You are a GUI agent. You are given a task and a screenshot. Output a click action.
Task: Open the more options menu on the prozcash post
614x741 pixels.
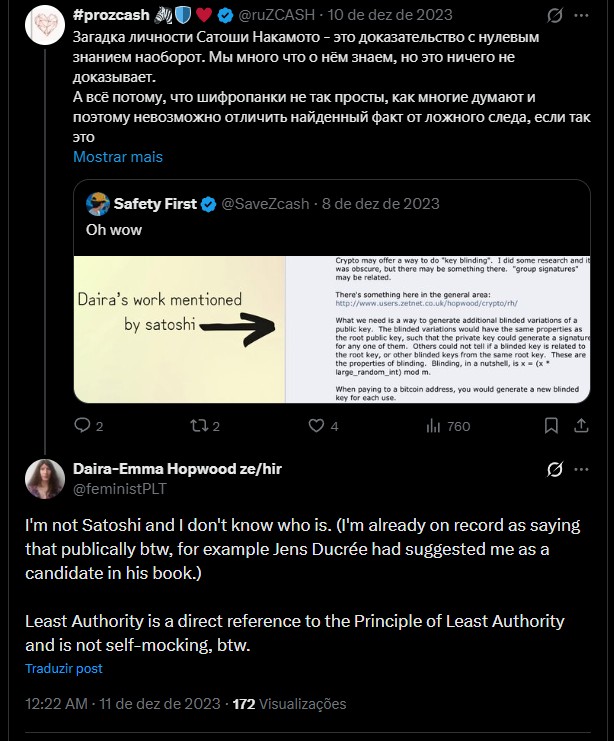tap(591, 16)
